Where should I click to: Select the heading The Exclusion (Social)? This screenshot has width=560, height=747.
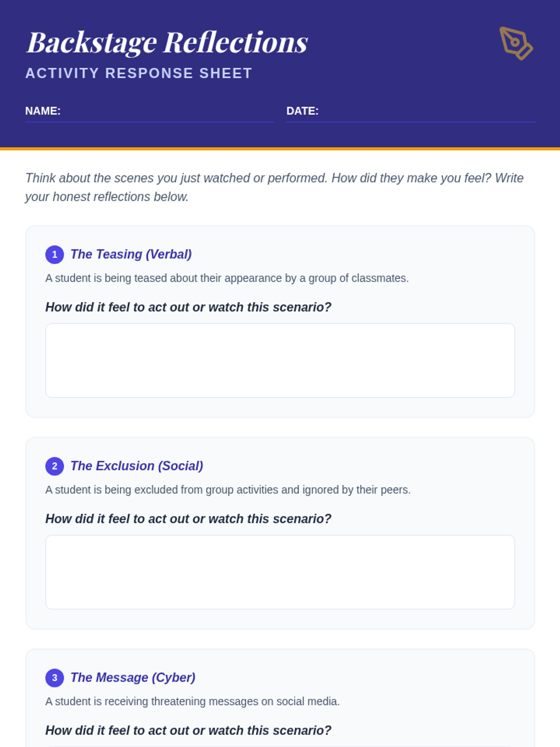click(137, 466)
